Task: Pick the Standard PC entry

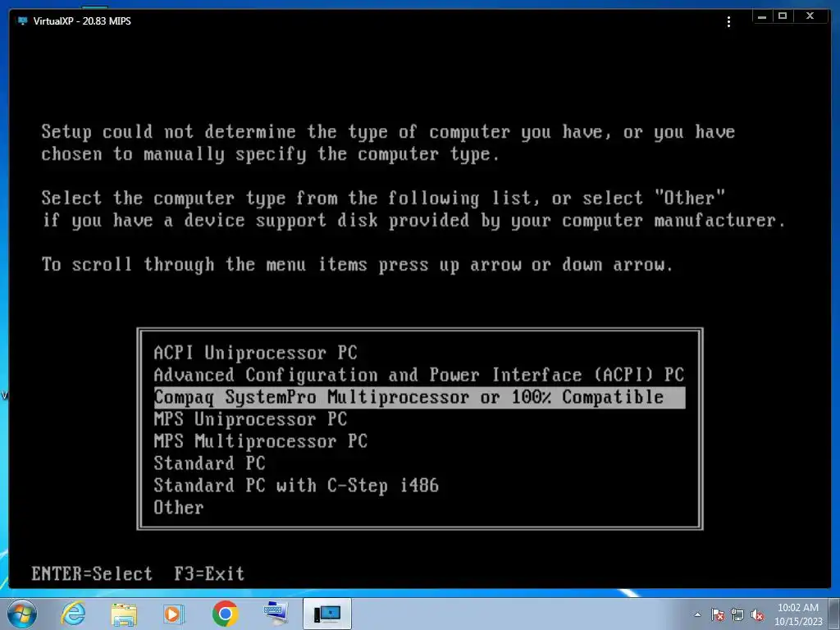Action: (209, 463)
